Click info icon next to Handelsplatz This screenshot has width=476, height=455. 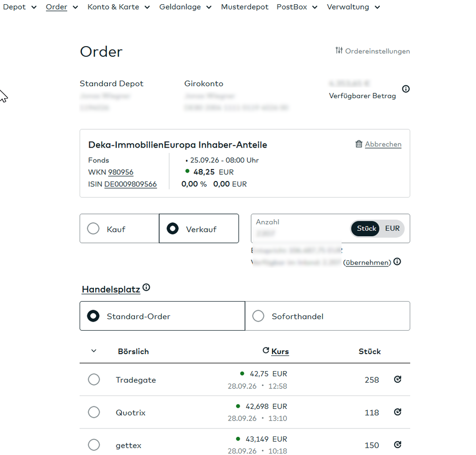pyautogui.click(x=146, y=287)
